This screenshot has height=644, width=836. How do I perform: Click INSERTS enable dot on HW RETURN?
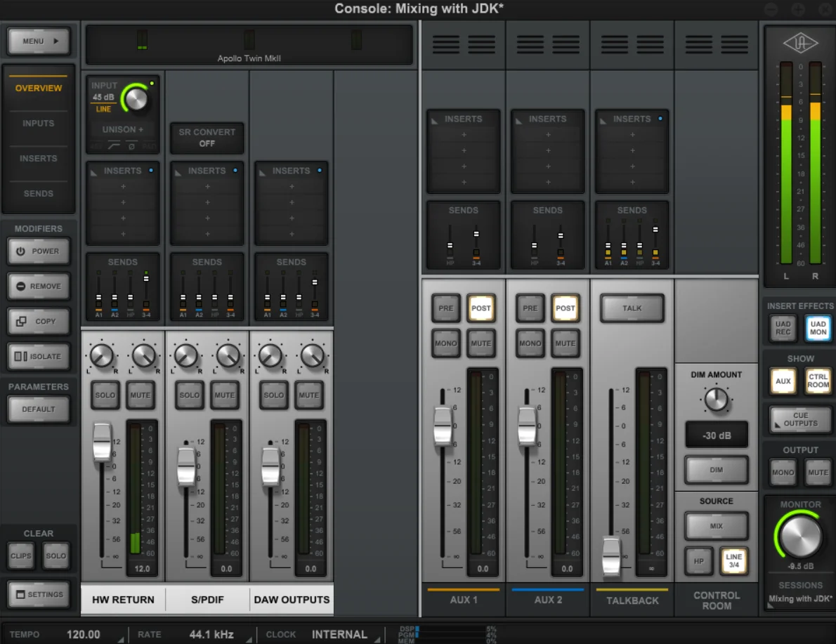pyautogui.click(x=152, y=171)
